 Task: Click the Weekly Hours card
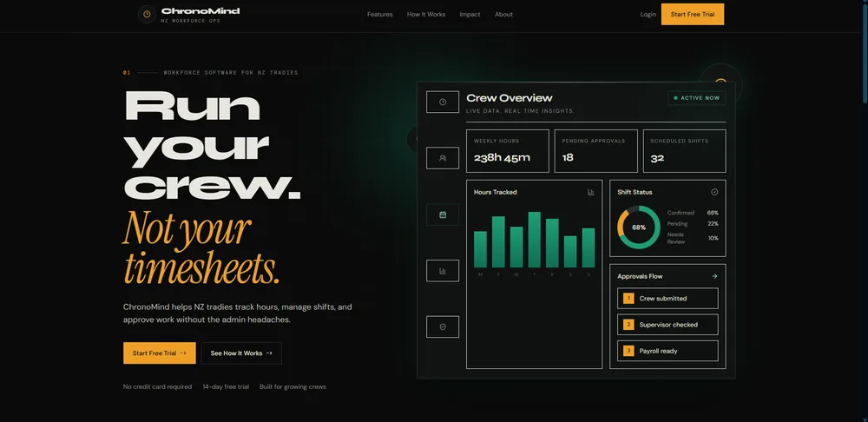pyautogui.click(x=508, y=151)
